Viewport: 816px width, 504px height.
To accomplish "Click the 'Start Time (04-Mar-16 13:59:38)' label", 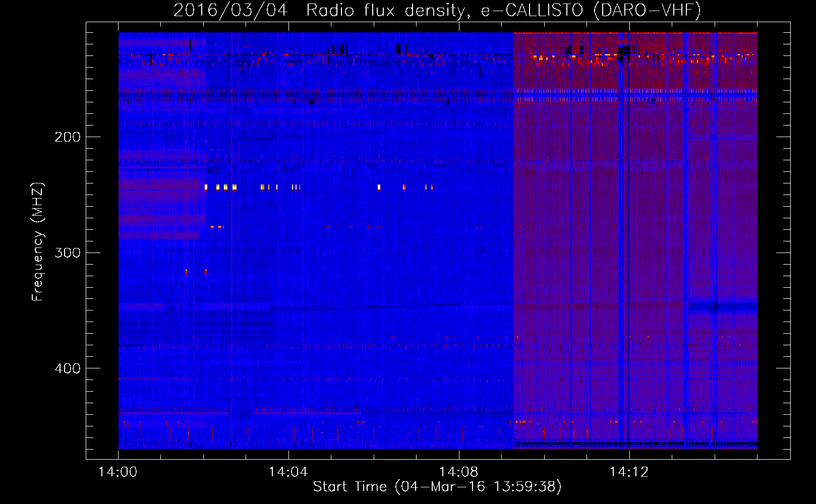I will coord(437,487).
